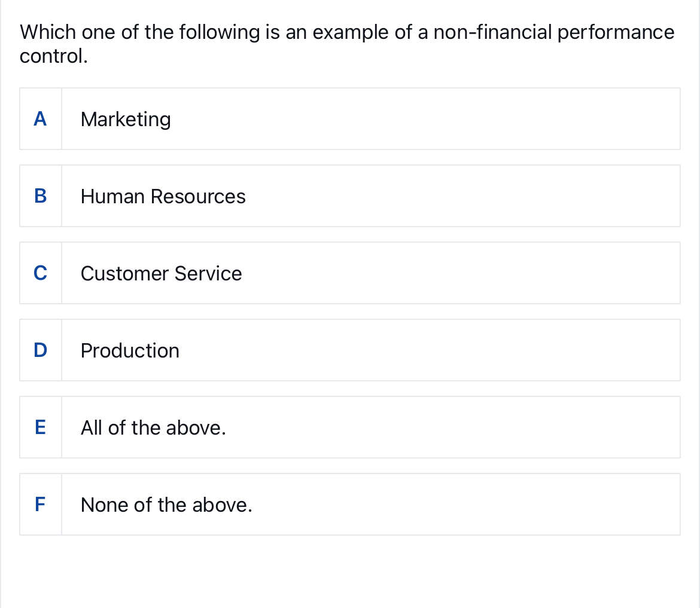Select answer option B Human Resources
This screenshot has height=608, width=700.
point(350,195)
